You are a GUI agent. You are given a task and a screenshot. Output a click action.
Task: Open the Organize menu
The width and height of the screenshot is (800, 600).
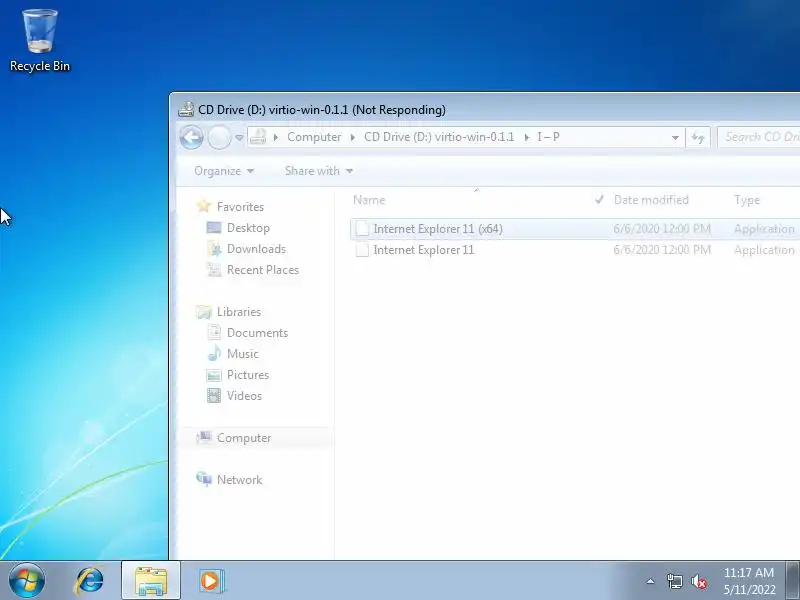pyautogui.click(x=224, y=171)
